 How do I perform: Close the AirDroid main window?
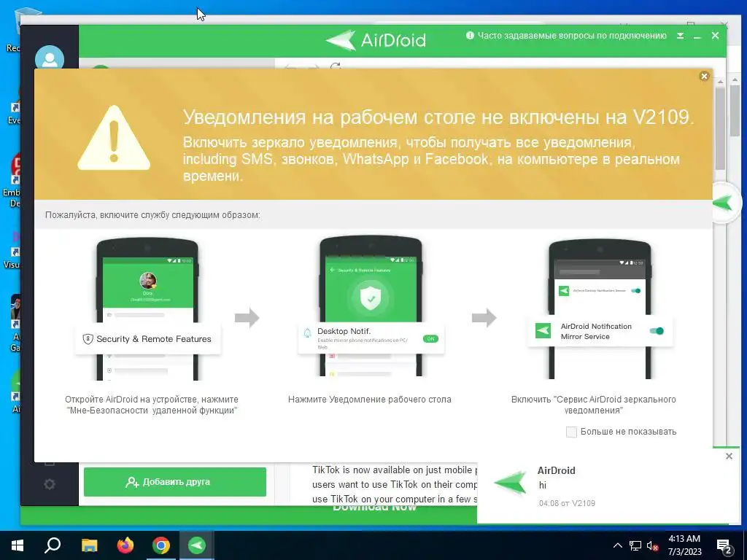715,35
